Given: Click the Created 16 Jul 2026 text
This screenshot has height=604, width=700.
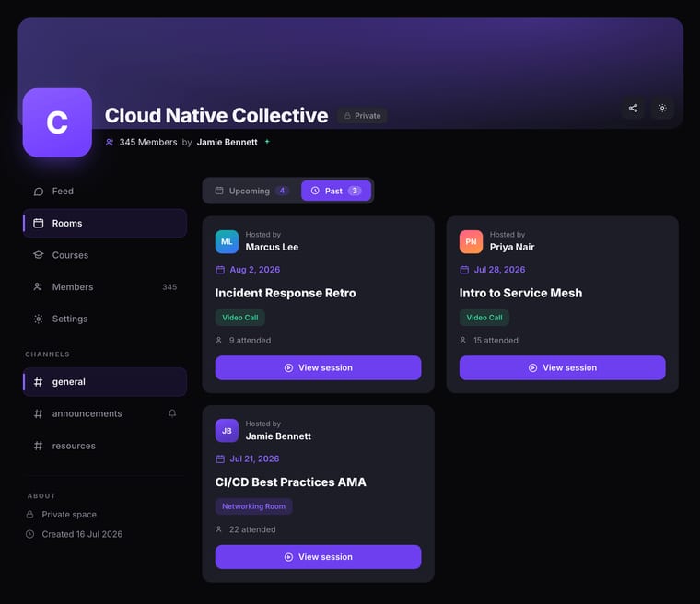Looking at the screenshot, I should [82, 534].
